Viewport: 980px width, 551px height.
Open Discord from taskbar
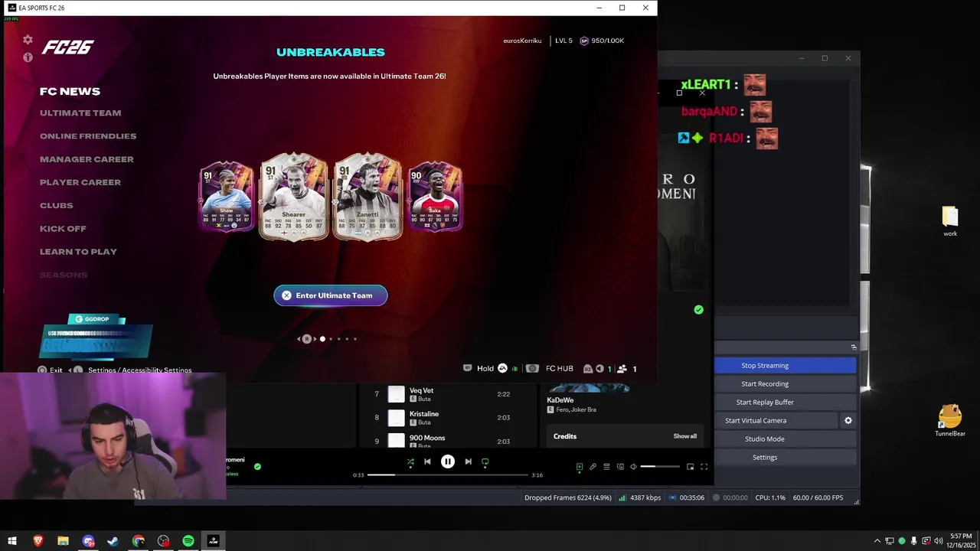point(88,541)
